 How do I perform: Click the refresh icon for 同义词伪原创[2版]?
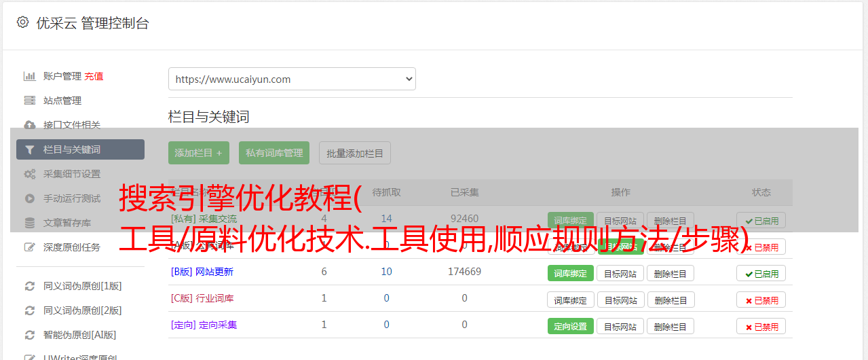30,310
